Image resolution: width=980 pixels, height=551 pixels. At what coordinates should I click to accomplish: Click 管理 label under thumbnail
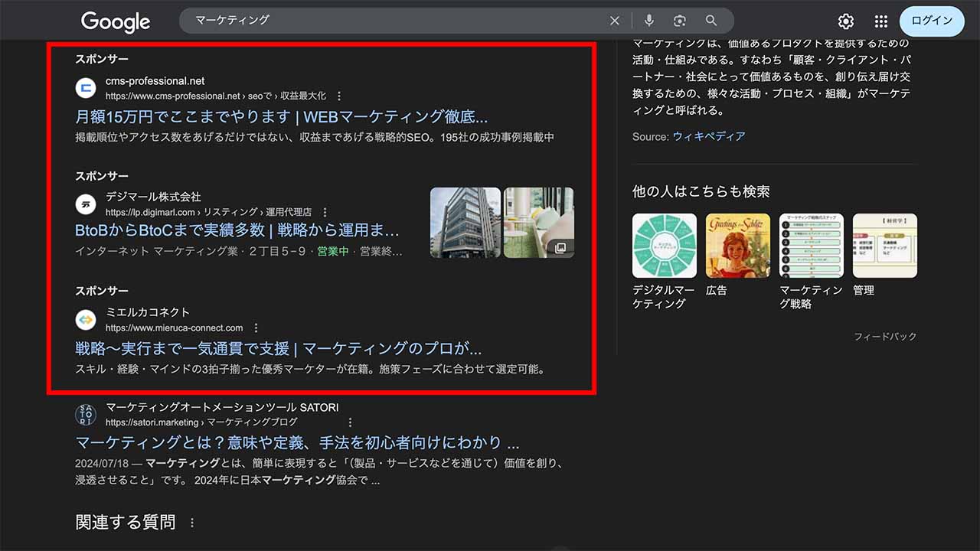tap(864, 290)
